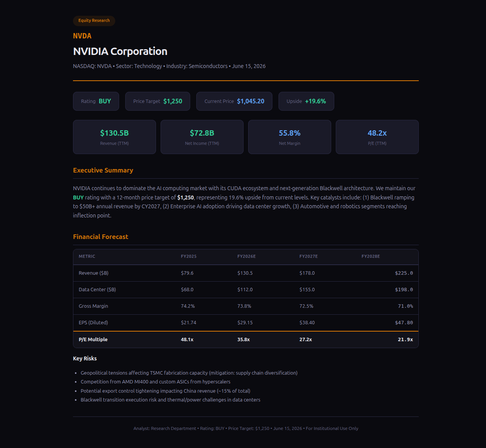Click the $47.80 EPS FY2028E cell
The width and height of the screenshot is (486, 448).
coord(404,323)
